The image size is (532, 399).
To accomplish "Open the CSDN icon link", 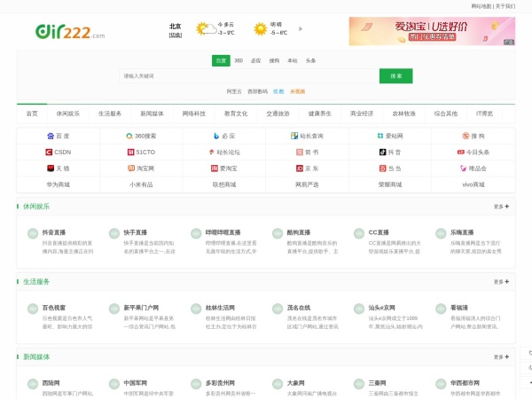I will pos(57,152).
